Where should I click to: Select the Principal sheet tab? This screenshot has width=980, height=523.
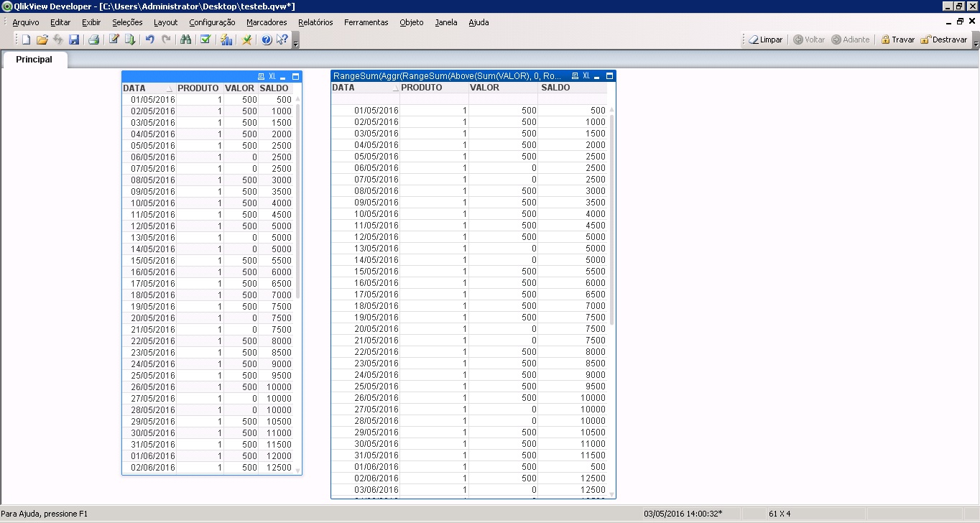click(34, 60)
